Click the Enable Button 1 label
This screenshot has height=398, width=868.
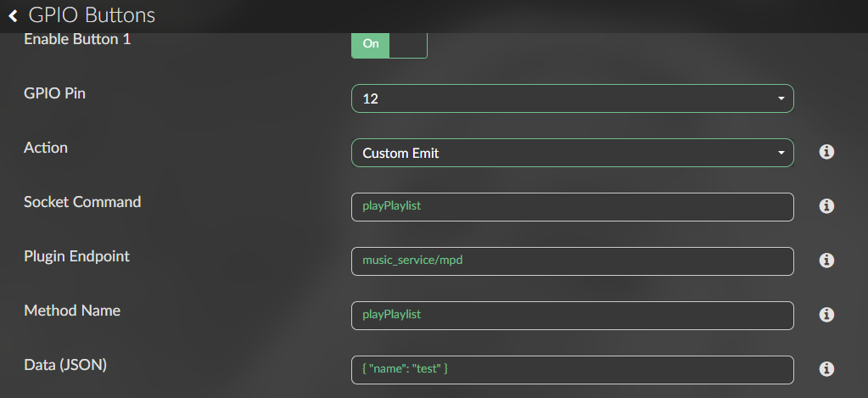(77, 39)
